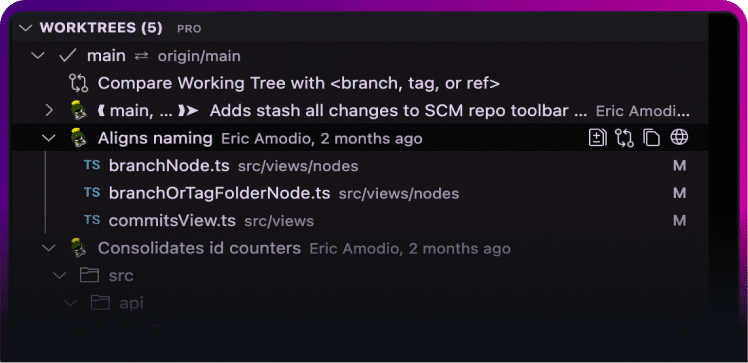Click the compare icon on Aligns naming row
This screenshot has width=748, height=363.
click(624, 138)
